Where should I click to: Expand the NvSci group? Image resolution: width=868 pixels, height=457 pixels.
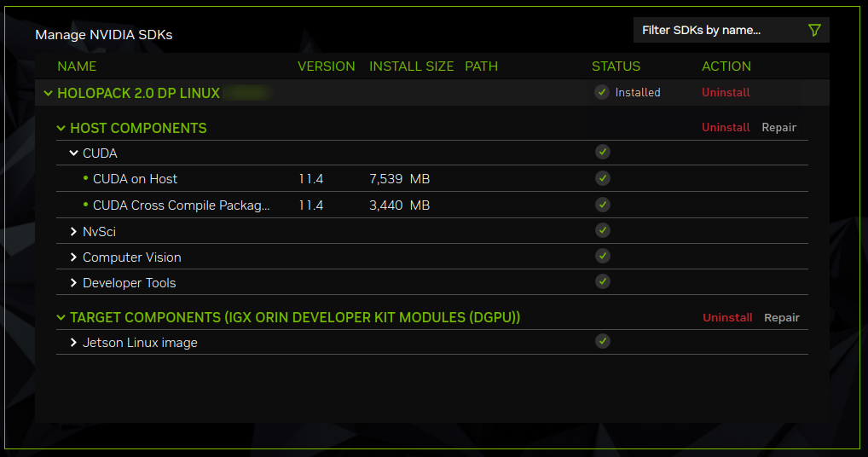[x=73, y=231]
